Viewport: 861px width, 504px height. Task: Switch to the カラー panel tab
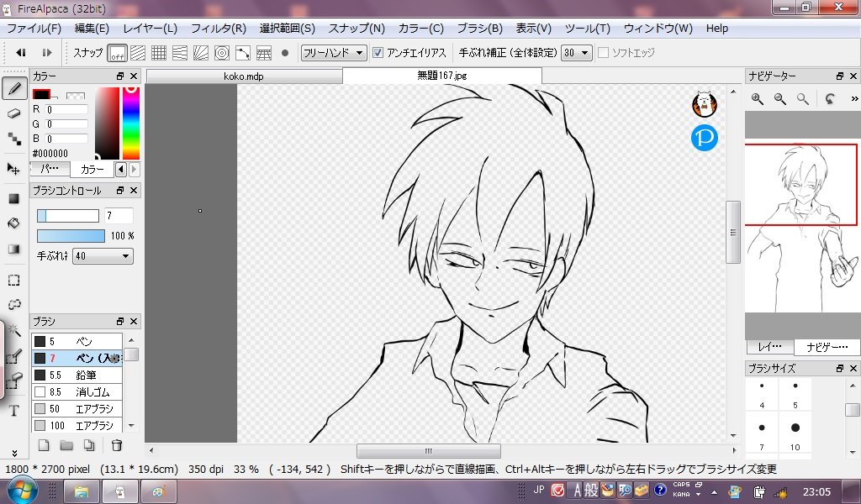(92, 170)
